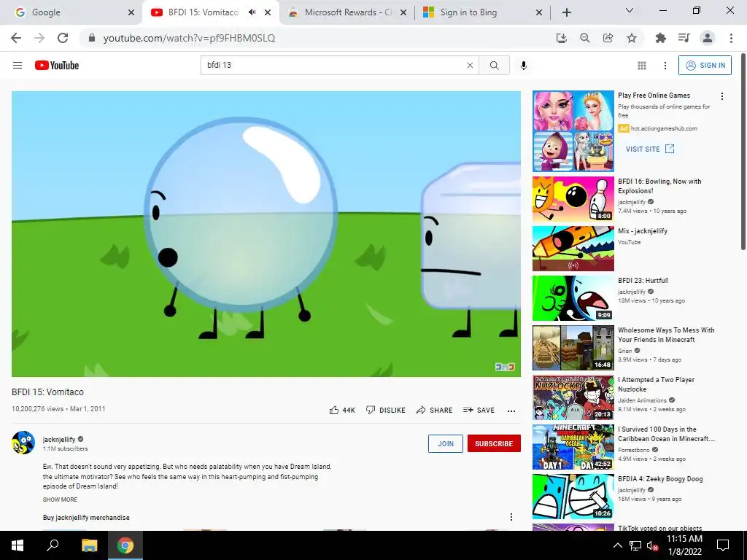Reload the page
This screenshot has width=747, height=560.
coord(63,38)
